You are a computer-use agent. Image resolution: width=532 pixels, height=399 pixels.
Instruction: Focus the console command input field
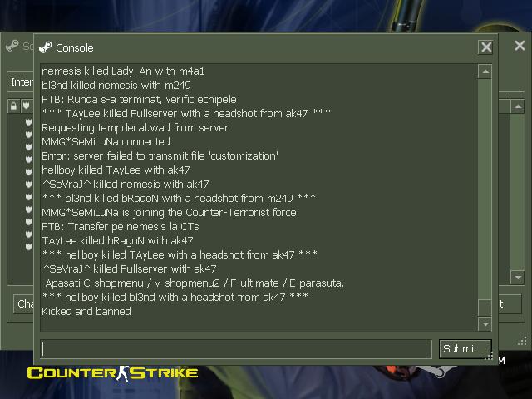(x=236, y=349)
